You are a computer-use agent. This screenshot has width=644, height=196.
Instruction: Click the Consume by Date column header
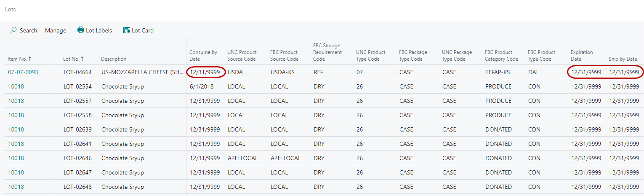pos(203,56)
